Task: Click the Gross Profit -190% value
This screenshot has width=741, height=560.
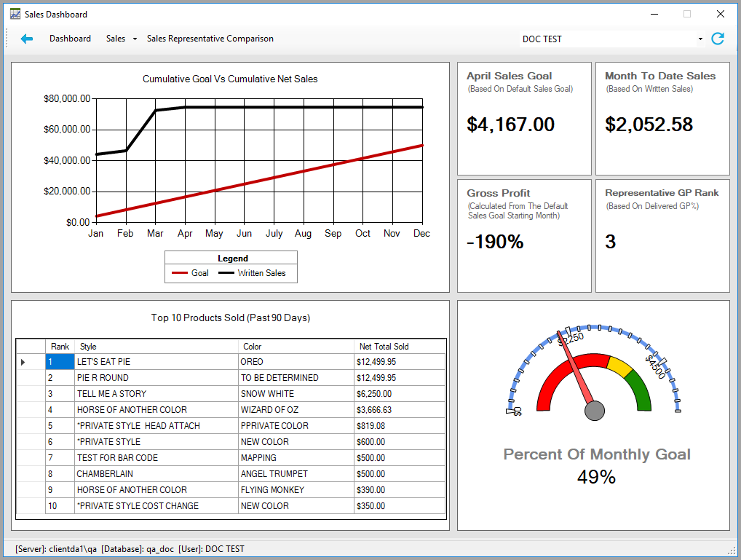Action: click(495, 242)
